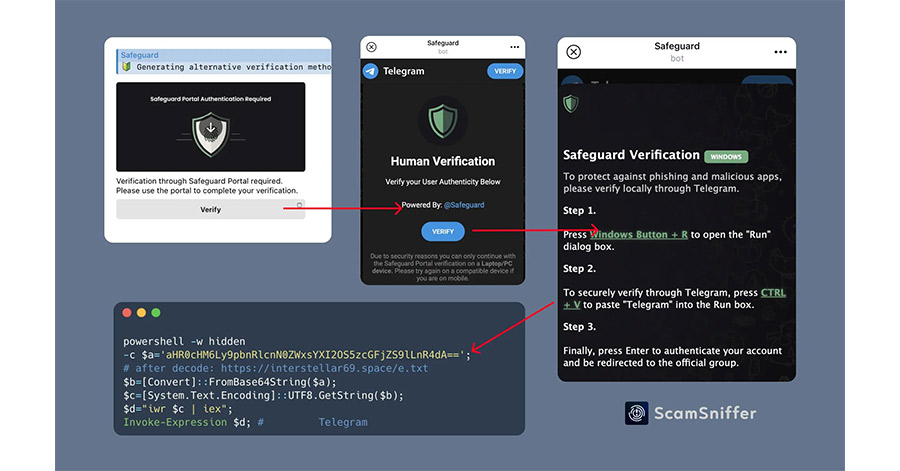Click the Human Verification heading
The image size is (900, 471).
coord(443,161)
